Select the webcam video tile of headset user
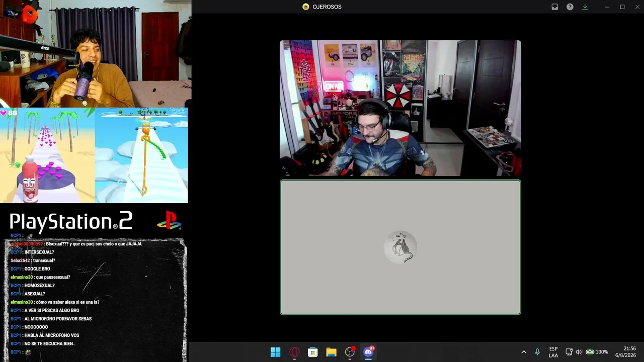 coord(400,108)
